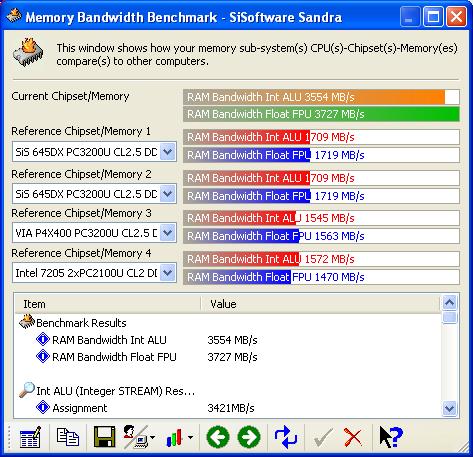Open Reference Chipset/Memory 2 dropdown
Screen dimensions: 473x457
[168, 194]
